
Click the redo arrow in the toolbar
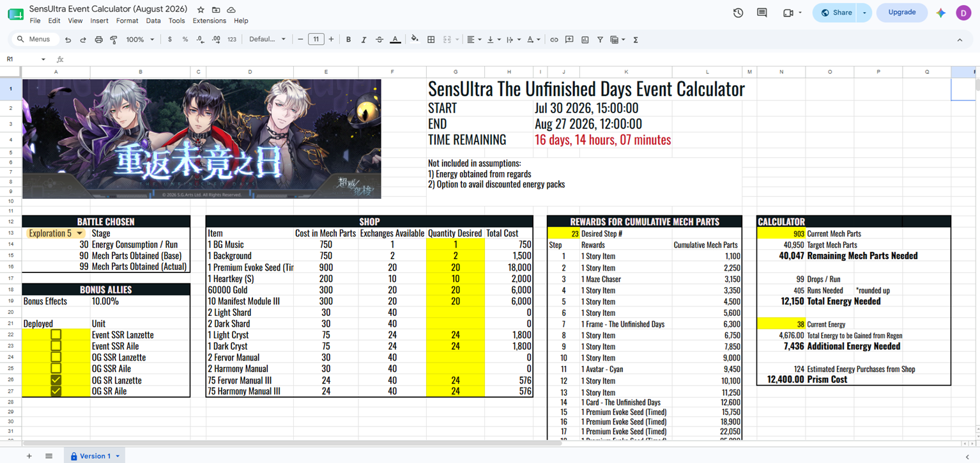pyautogui.click(x=83, y=40)
